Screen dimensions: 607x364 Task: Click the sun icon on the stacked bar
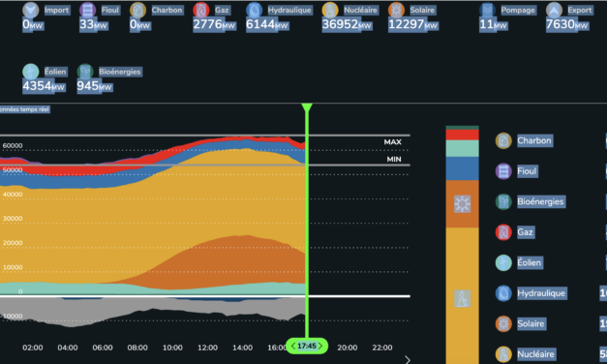click(462, 203)
